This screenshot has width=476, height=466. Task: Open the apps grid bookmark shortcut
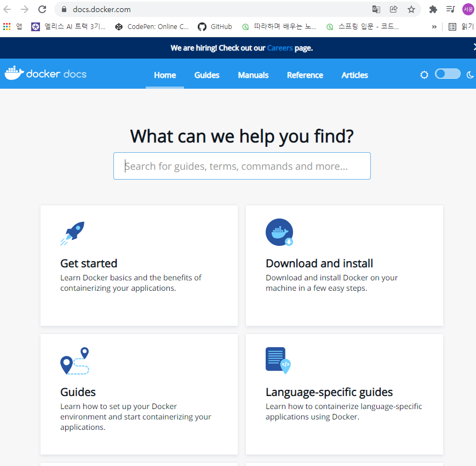pyautogui.click(x=7, y=27)
